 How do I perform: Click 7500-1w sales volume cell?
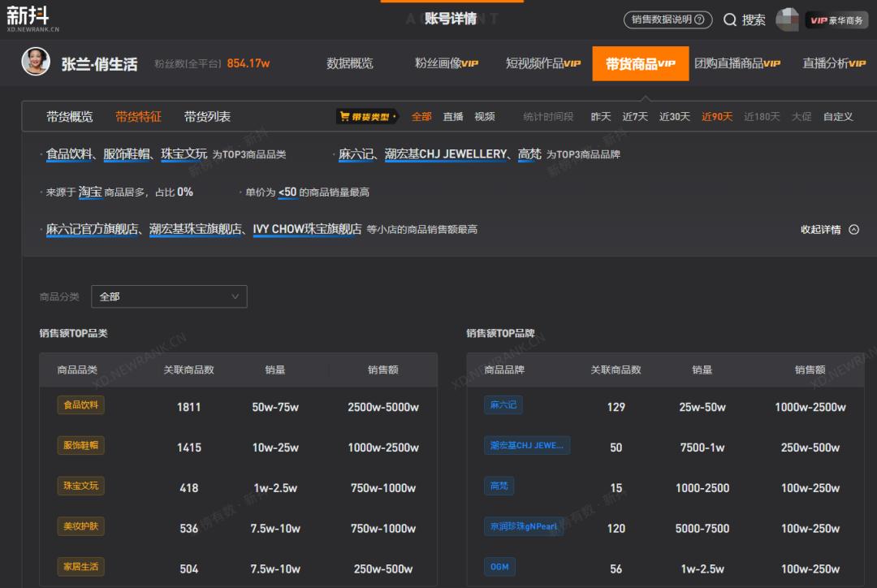(702, 447)
